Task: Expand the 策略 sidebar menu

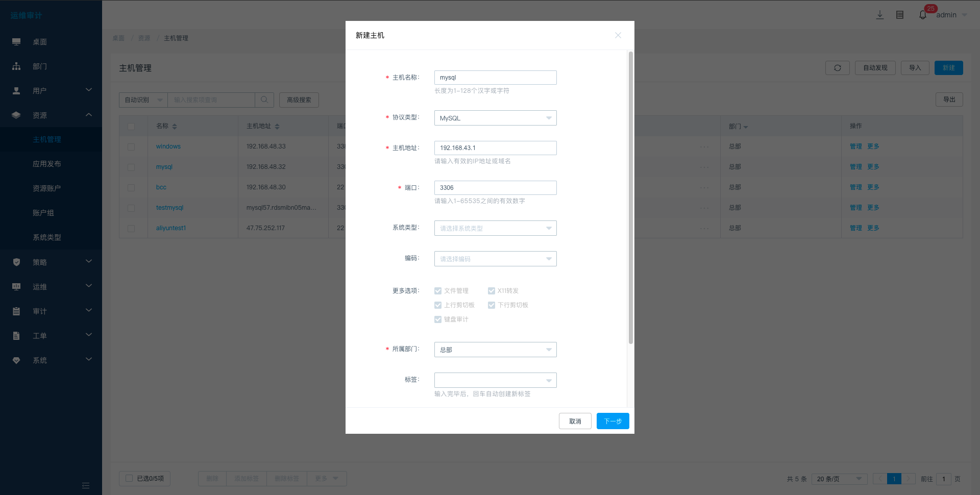Action: 89,262
